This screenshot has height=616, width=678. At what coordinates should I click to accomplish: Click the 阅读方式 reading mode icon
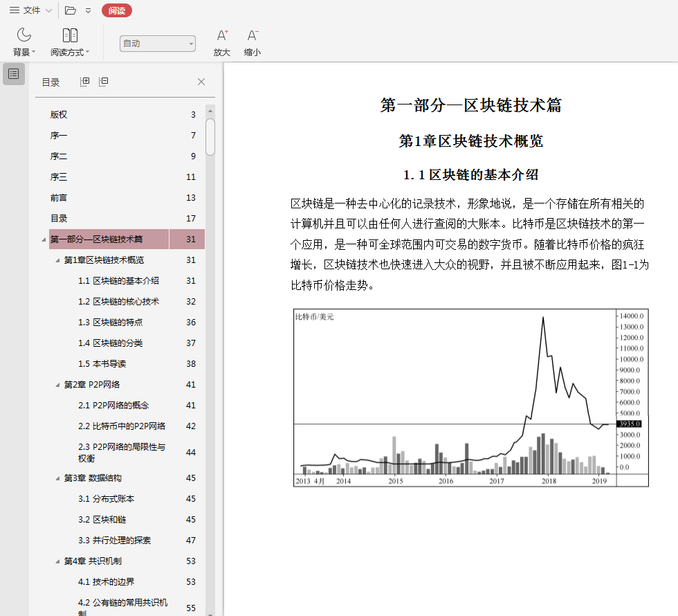coord(70,36)
